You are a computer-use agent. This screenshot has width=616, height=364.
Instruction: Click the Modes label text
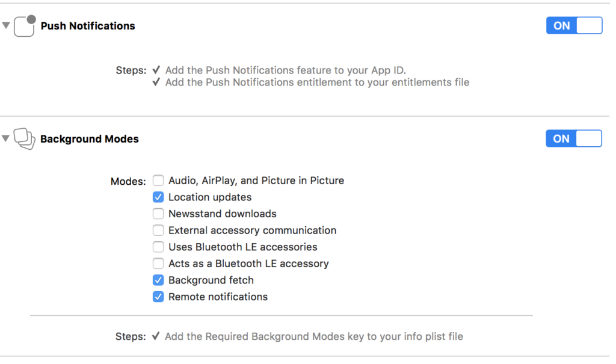point(128,181)
